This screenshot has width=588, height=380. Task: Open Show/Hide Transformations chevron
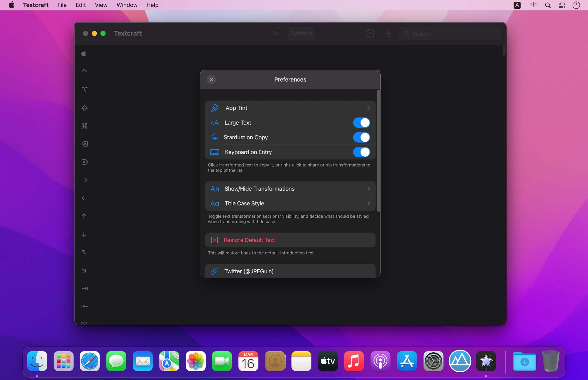368,189
